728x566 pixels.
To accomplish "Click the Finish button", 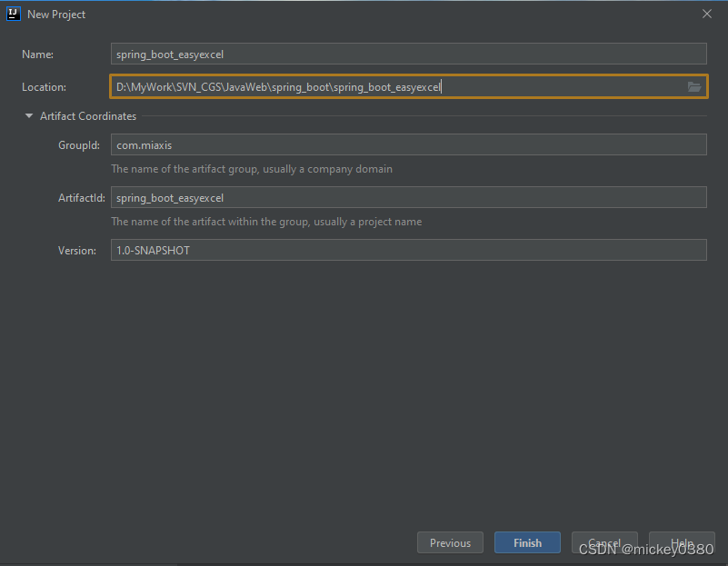I will pos(527,542).
